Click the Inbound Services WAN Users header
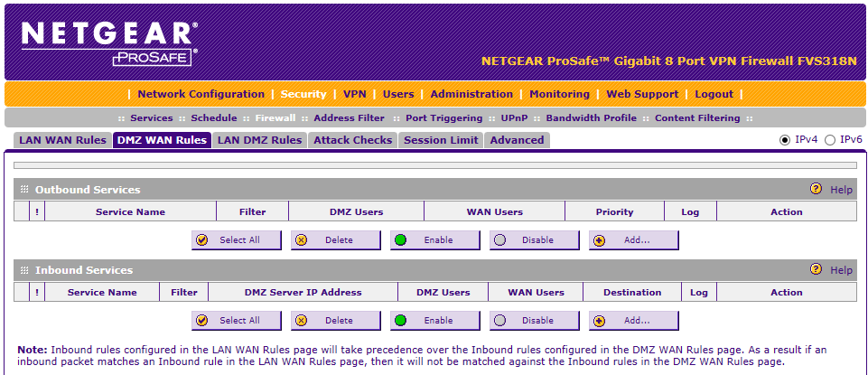Viewport: 868px width, 375px height. point(536,292)
